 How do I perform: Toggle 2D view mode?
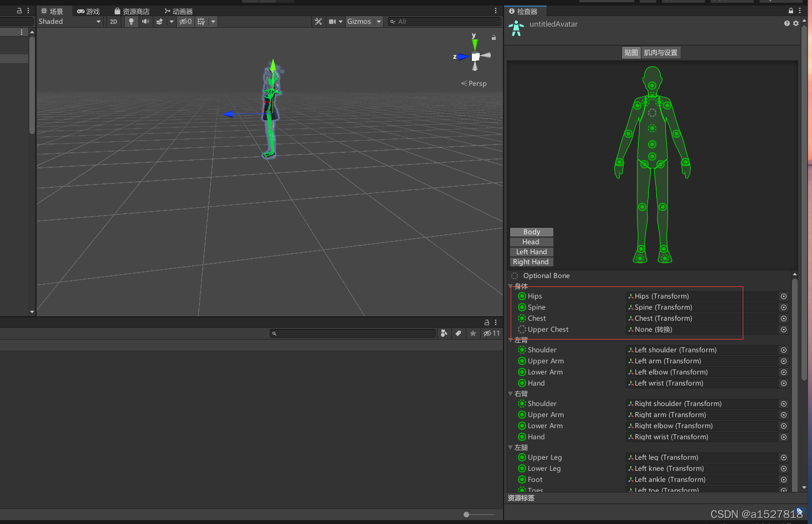pos(114,22)
